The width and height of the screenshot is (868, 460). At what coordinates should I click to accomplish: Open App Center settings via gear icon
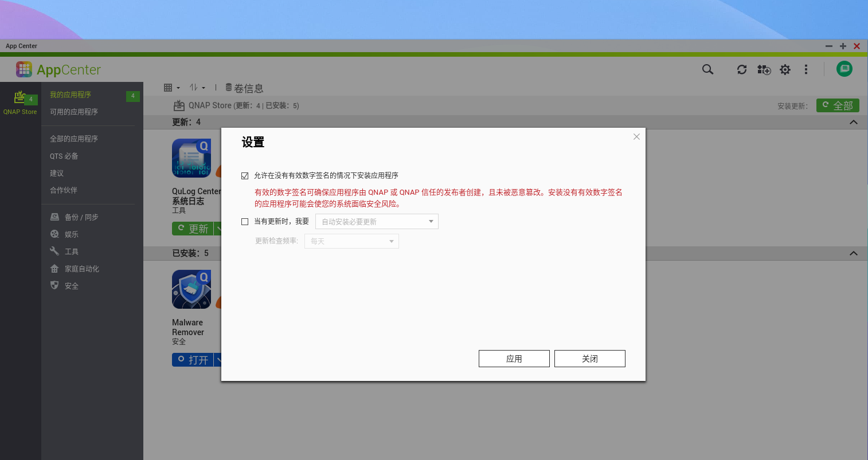point(785,69)
